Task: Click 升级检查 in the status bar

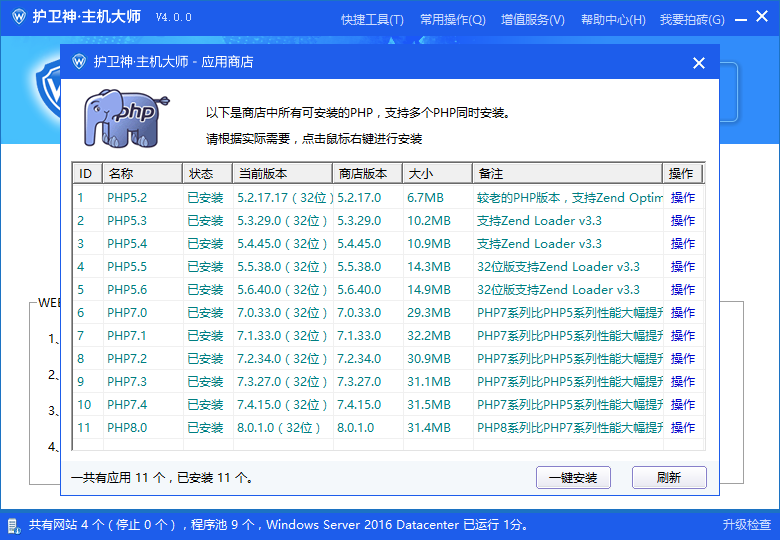Action: click(x=746, y=525)
